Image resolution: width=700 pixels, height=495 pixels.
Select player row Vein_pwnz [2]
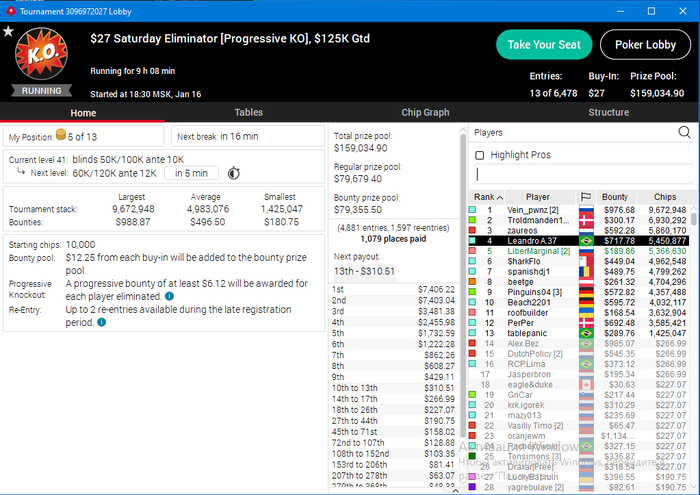(579, 210)
